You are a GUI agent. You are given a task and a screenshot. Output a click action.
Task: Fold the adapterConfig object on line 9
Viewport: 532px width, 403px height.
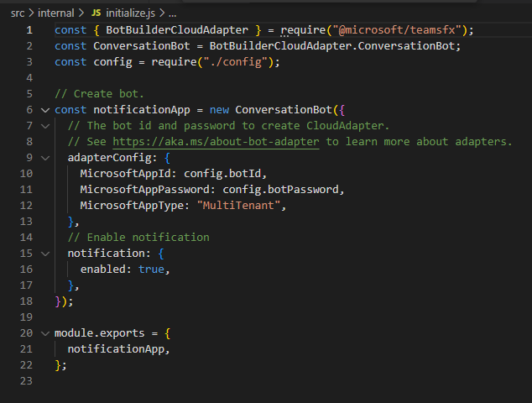pos(45,158)
